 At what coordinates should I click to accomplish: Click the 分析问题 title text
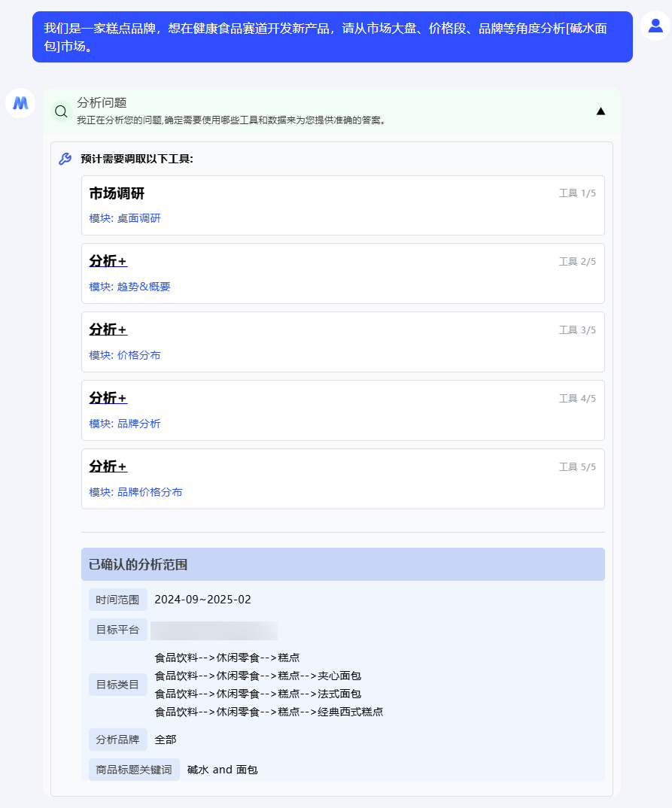pyautogui.click(x=102, y=102)
